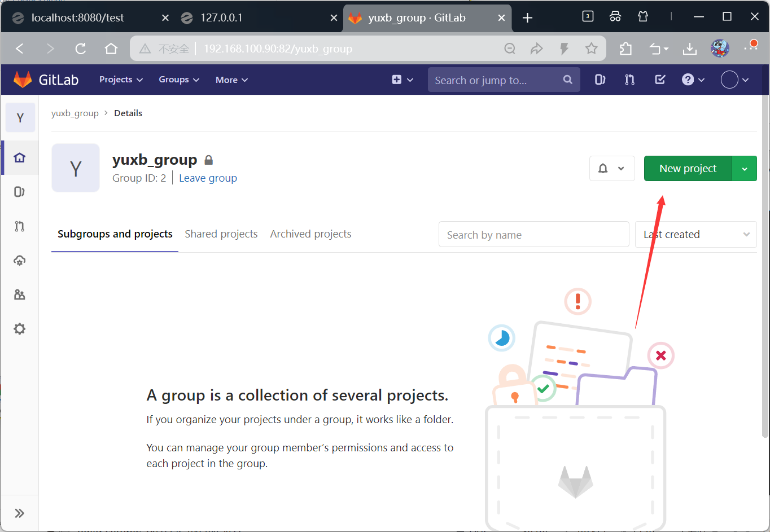Open the Help question-mark menu
770x532 pixels.
(693, 80)
